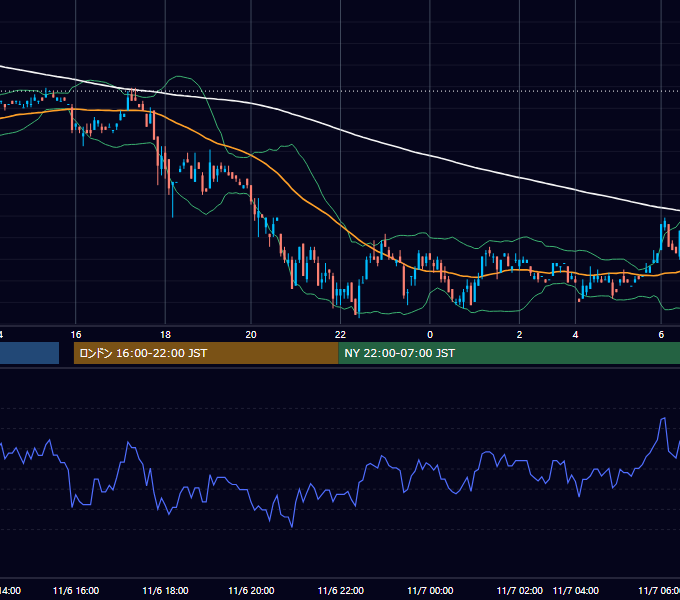Click the "22" hour label on upper axis
Image resolution: width=680 pixels, height=600 pixels.
coord(340,335)
